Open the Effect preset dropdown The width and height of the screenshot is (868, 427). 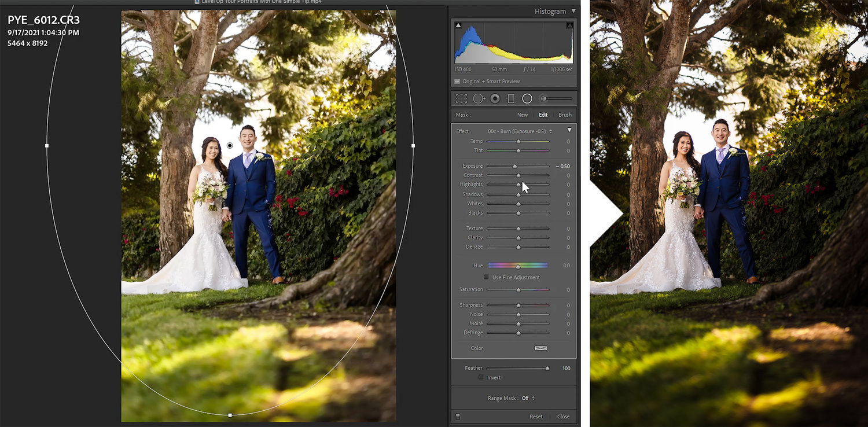point(520,131)
